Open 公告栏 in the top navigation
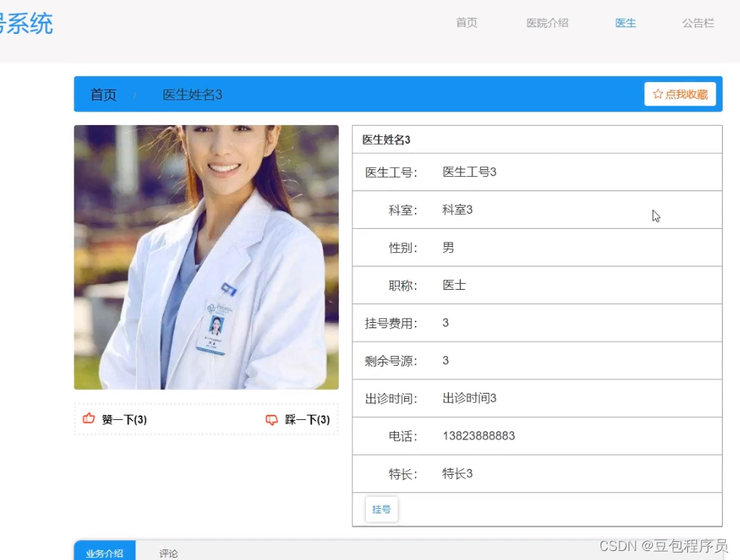Viewport: 740px width, 560px height. click(698, 23)
